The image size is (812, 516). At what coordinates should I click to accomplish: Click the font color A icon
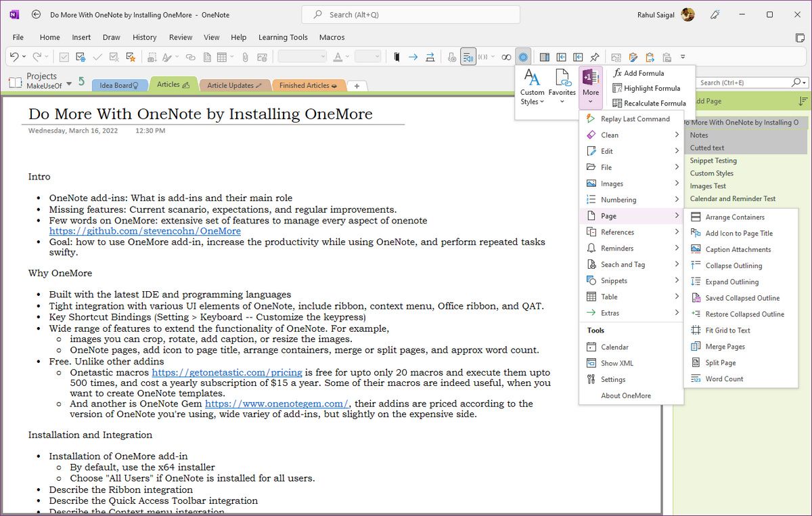tap(337, 57)
